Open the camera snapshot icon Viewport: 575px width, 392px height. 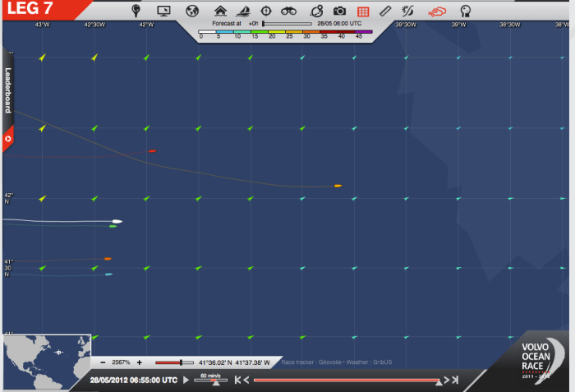coord(339,12)
